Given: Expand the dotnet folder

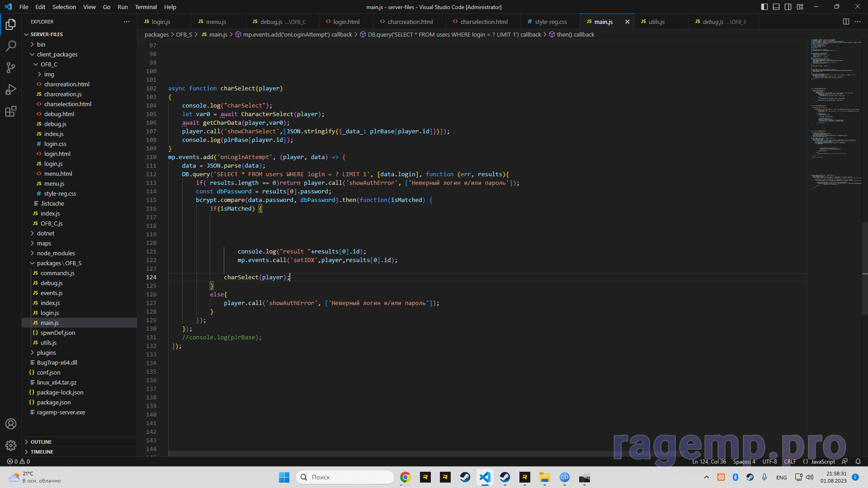Looking at the screenshot, I should 45,233.
